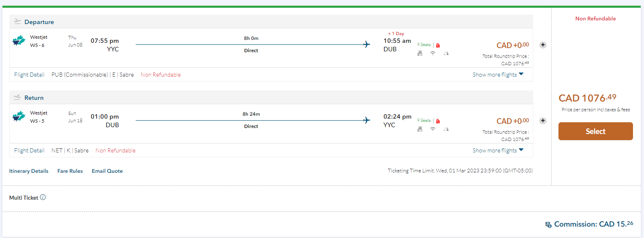The width and height of the screenshot is (644, 238).
Task: Click the Wi-Fi icon on departure flight
Action: point(433,53)
